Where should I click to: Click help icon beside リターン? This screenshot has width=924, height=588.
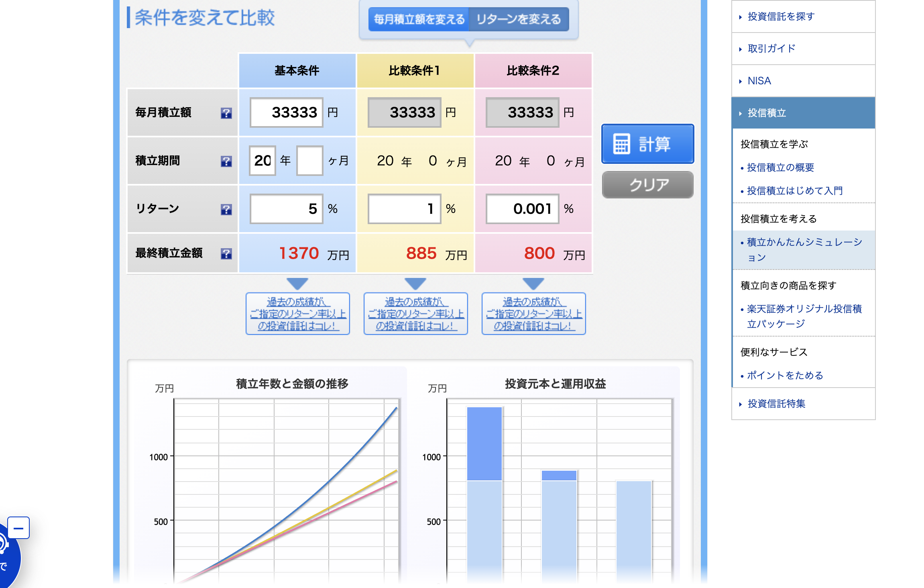pos(226,209)
